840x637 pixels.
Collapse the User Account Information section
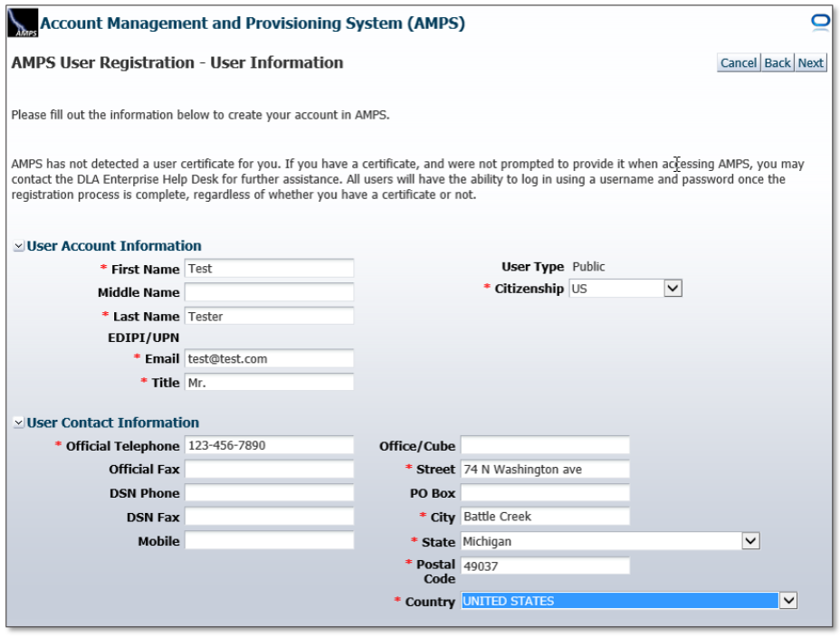pyautogui.click(x=19, y=246)
